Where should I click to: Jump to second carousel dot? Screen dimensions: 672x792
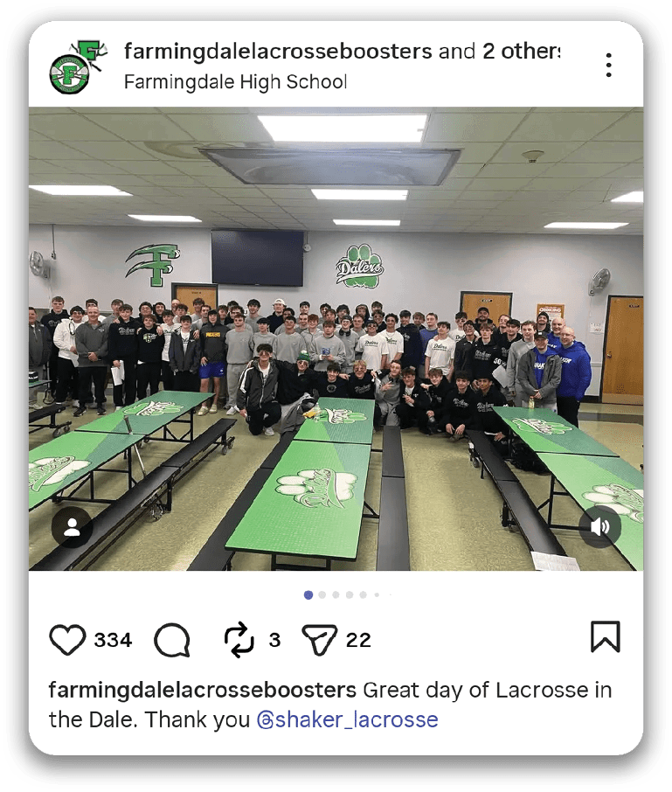coord(322,595)
